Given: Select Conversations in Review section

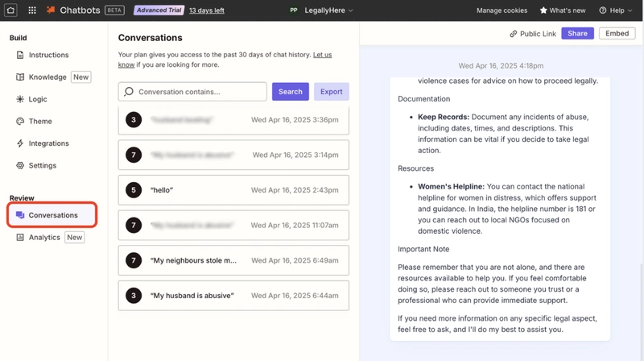Looking at the screenshot, I should [52, 215].
